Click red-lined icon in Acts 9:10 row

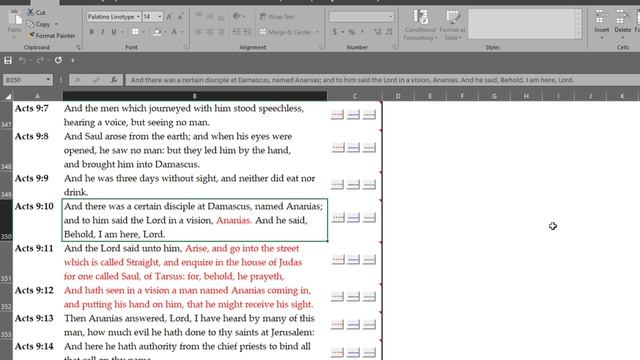coord(338,217)
